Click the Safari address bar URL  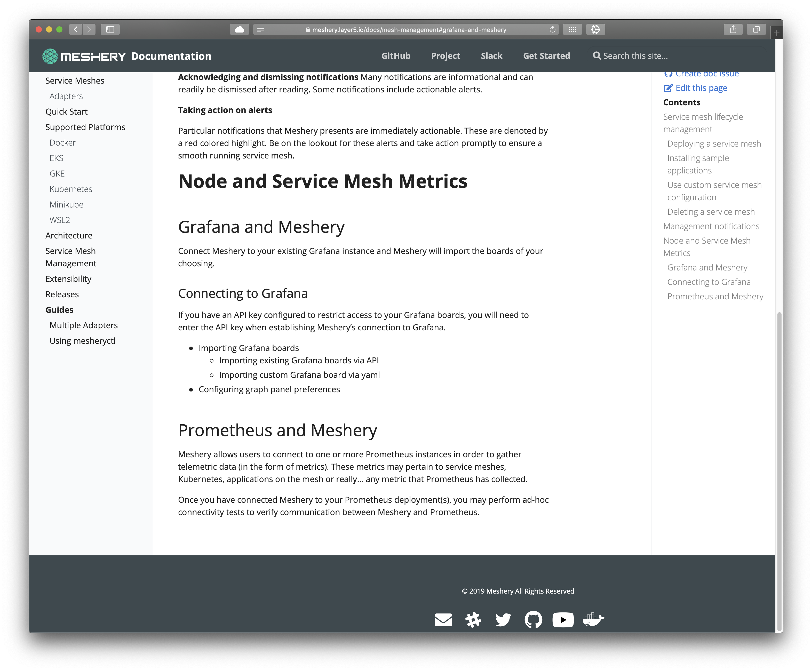click(409, 30)
